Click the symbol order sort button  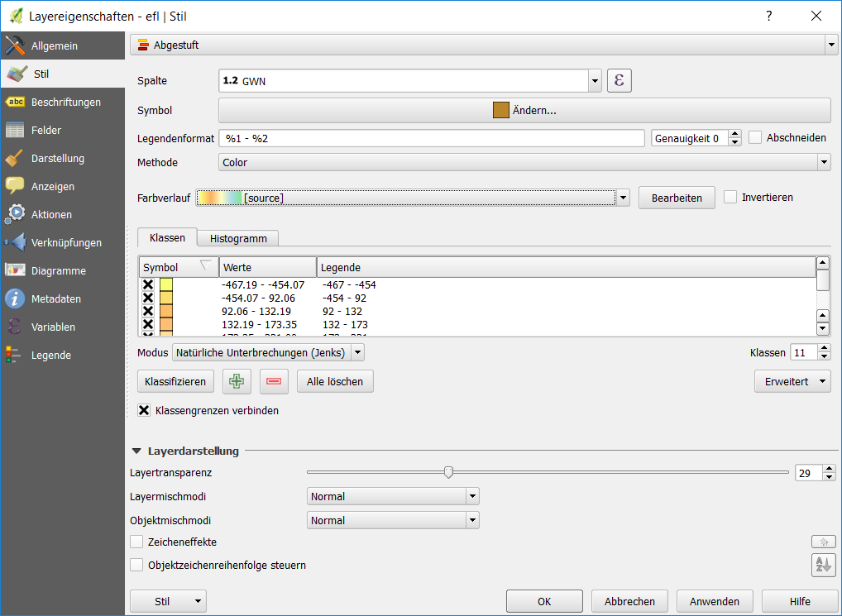[x=823, y=566]
